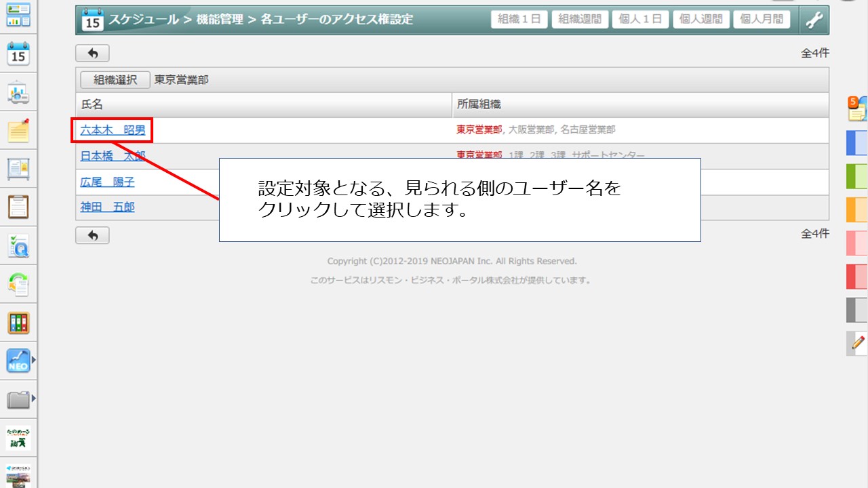
Task: Click the 所属組織 column header
Action: (x=641, y=104)
